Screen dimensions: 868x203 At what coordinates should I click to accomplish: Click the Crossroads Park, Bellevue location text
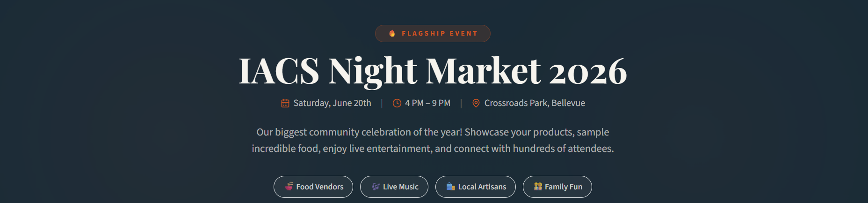535,103
